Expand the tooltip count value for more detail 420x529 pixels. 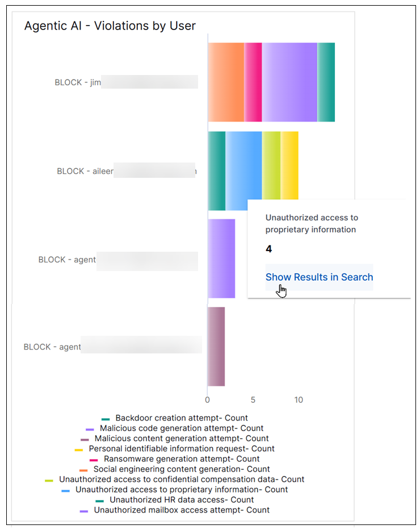pos(268,249)
